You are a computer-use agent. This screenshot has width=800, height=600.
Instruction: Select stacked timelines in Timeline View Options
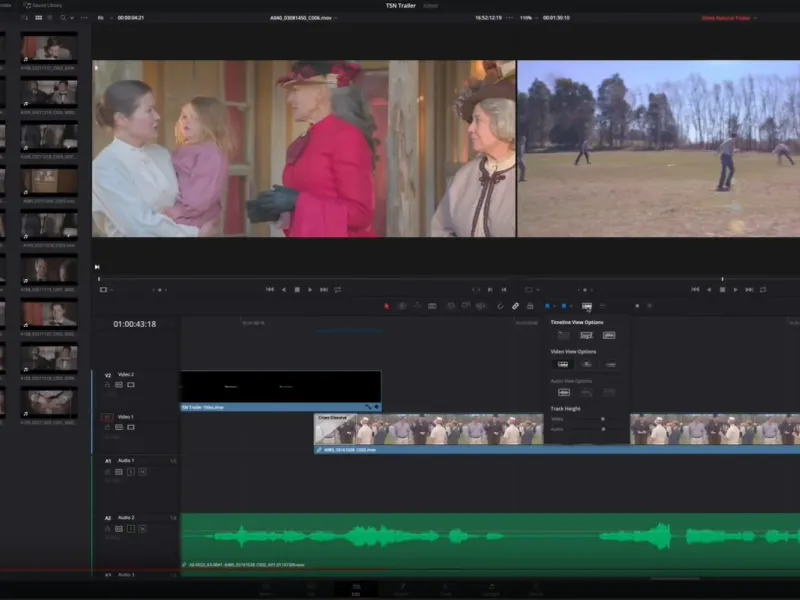point(563,335)
